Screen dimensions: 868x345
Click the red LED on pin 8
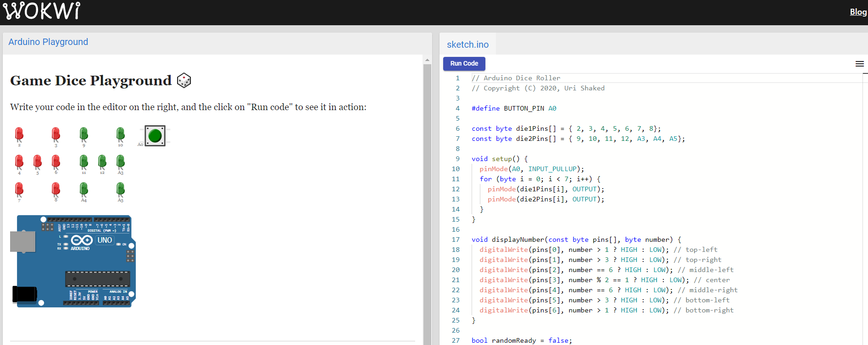coord(56,189)
